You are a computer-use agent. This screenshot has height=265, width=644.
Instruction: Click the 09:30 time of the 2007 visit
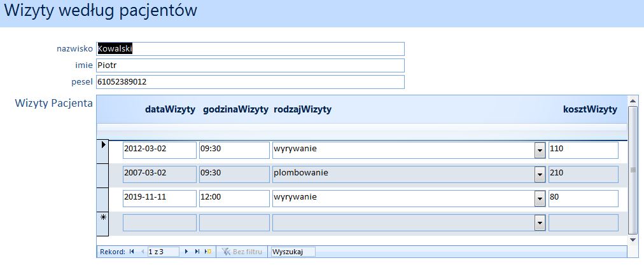tap(235, 174)
